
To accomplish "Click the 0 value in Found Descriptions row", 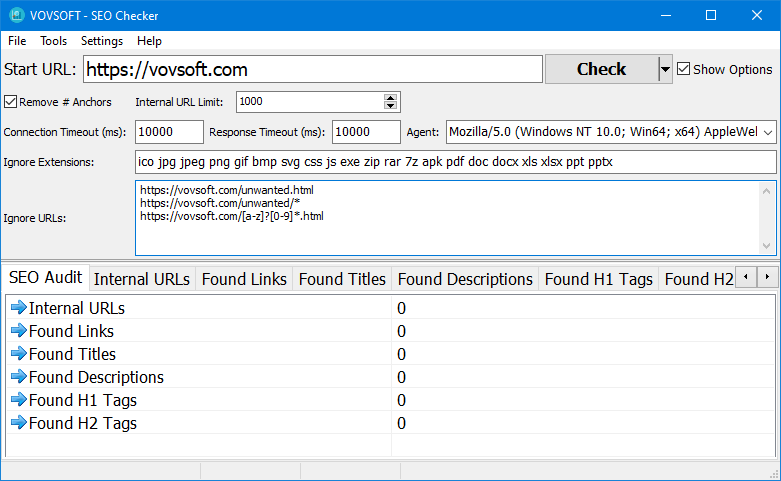I will point(401,377).
